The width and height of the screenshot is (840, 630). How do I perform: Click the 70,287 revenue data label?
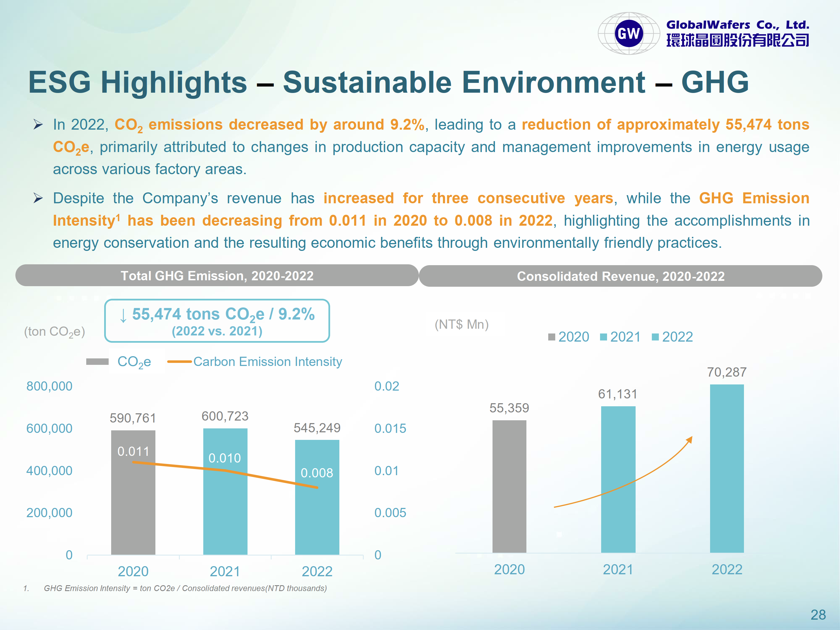(x=727, y=372)
